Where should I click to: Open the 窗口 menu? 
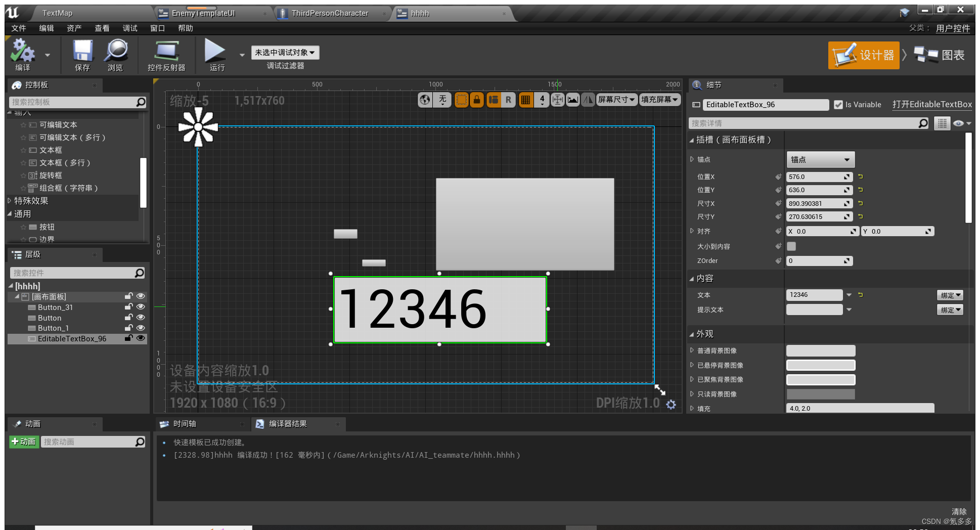(x=158, y=28)
